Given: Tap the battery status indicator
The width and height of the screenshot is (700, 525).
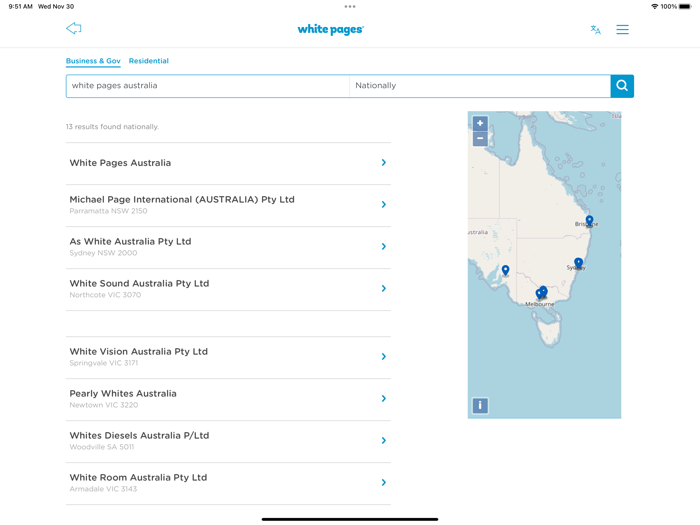Looking at the screenshot, I should (685, 6).
